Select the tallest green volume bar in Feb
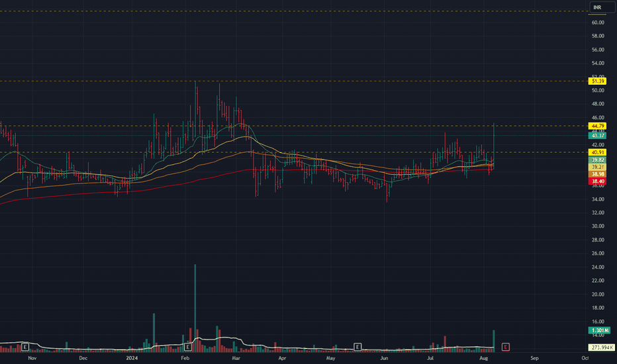 (195, 308)
